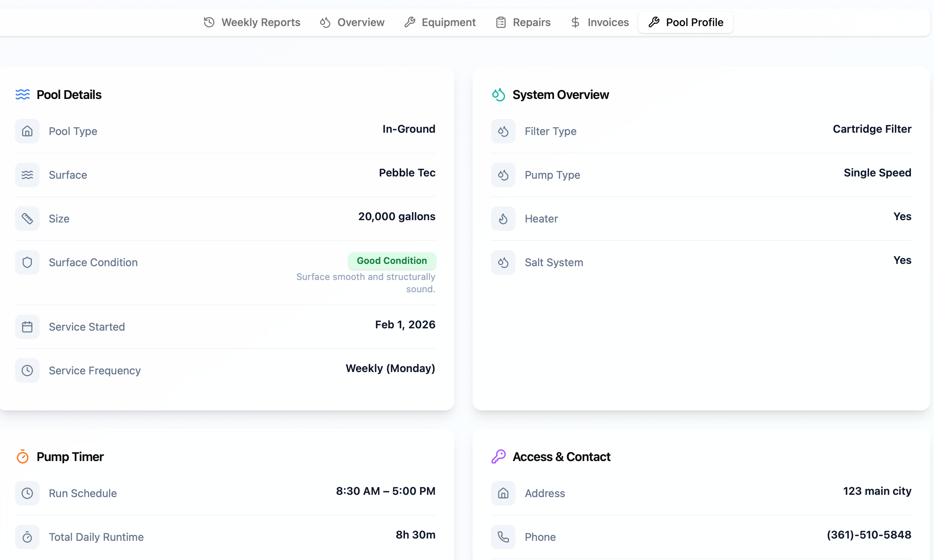Click the shield icon beside Surface Condition

coord(27,262)
